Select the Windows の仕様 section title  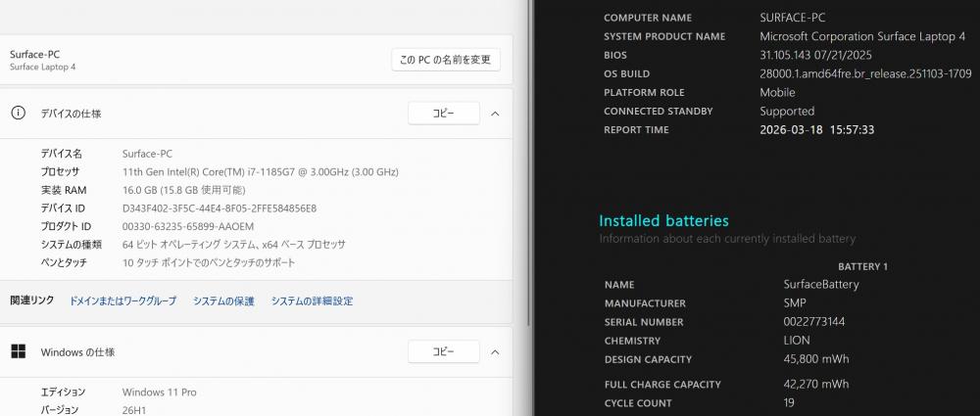[77, 352]
